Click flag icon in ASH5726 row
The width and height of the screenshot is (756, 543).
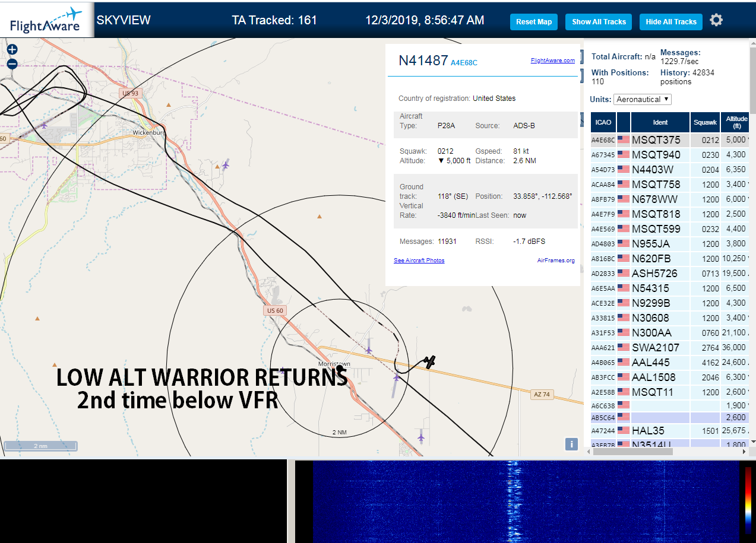pyautogui.click(x=624, y=274)
